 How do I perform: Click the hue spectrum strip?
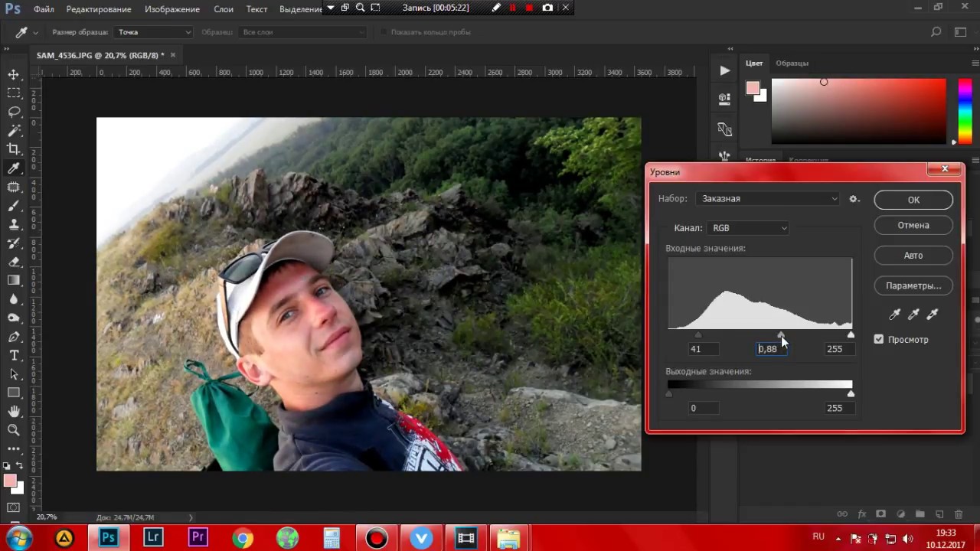(965, 111)
